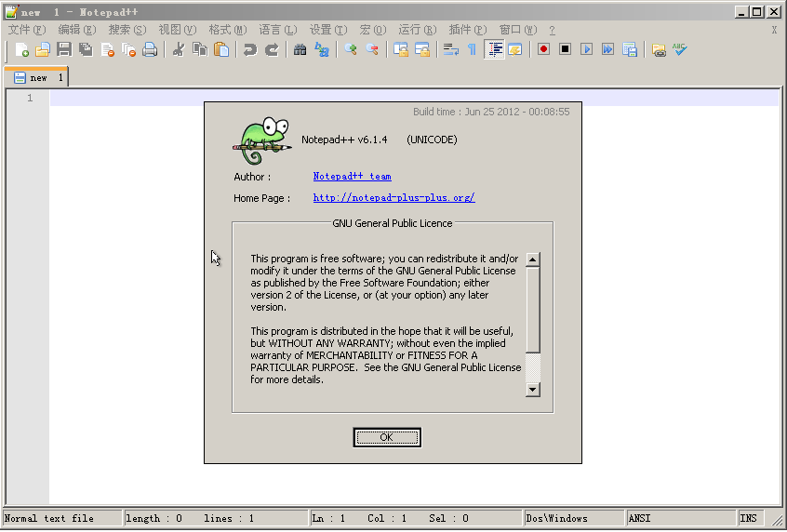The image size is (787, 532).
Task: Open the 插件(P) menu
Action: click(x=468, y=30)
